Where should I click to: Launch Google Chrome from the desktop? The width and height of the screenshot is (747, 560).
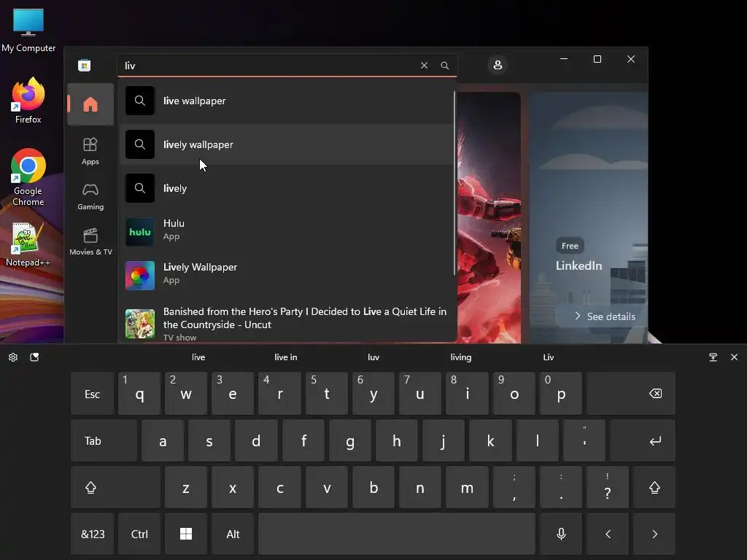pos(28,177)
